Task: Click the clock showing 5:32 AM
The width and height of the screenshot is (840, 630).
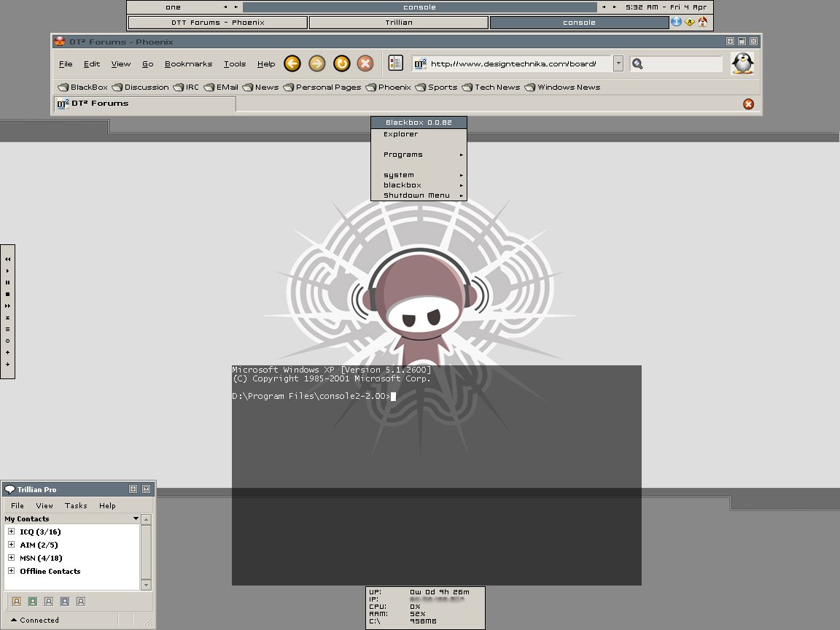Action: click(x=666, y=7)
